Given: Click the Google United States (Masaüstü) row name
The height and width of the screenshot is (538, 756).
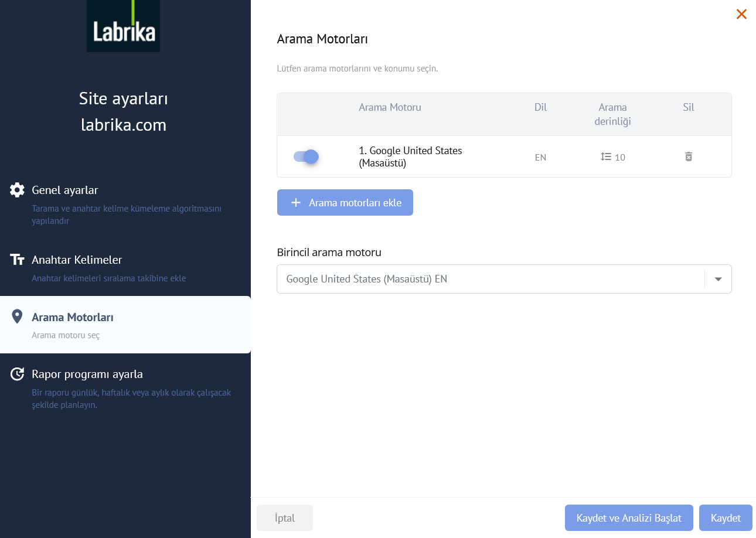Looking at the screenshot, I should click(410, 156).
